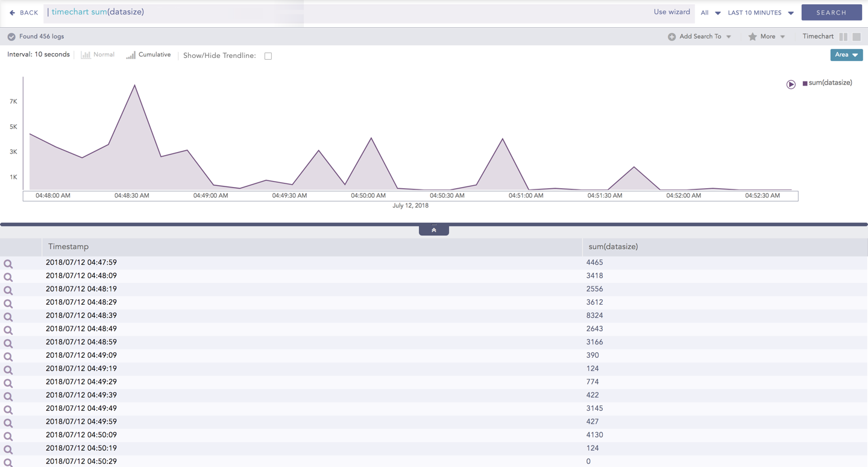The width and height of the screenshot is (868, 467).
Task: Switch to full view layout icon
Action: (x=857, y=37)
